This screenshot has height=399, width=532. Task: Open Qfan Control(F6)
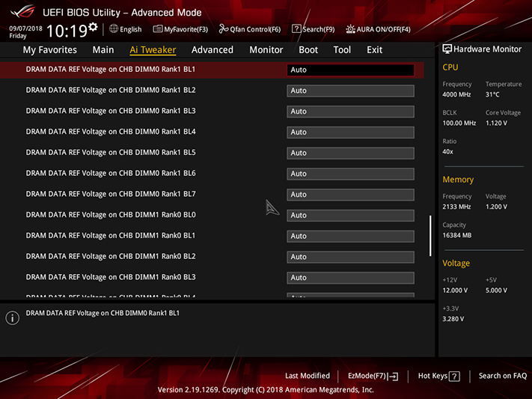(250, 29)
